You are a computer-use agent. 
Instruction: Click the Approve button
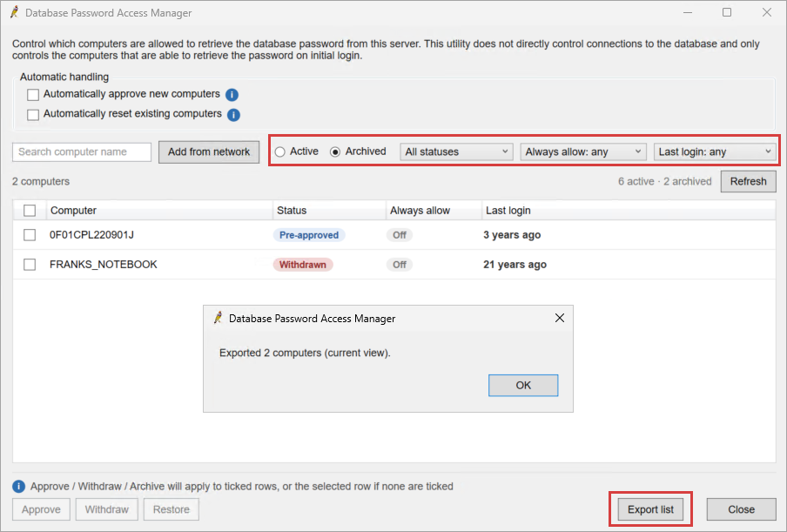(x=41, y=509)
